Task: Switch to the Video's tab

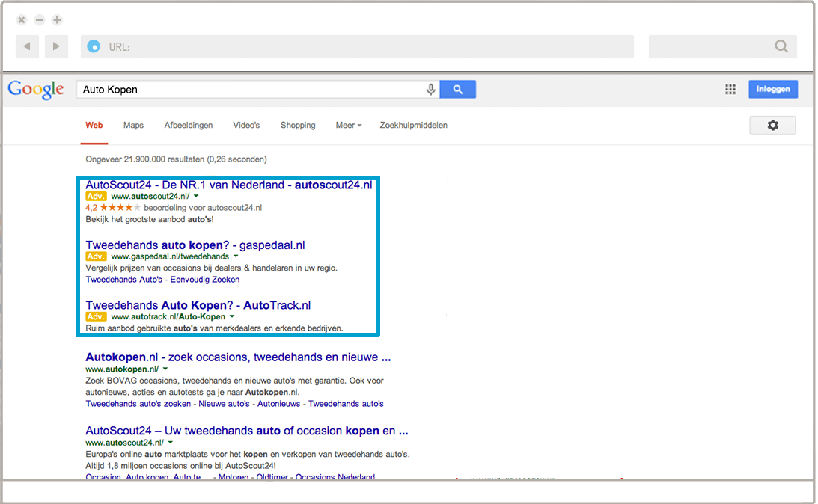Action: (x=246, y=125)
